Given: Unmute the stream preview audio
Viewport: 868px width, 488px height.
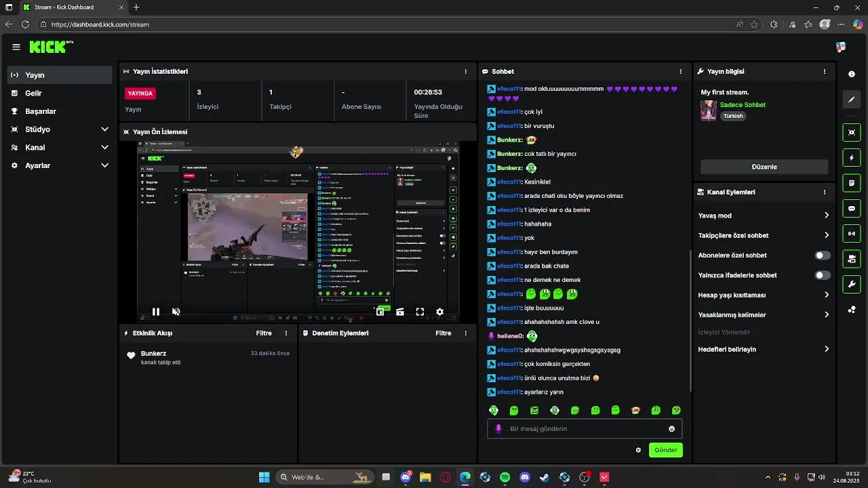Looking at the screenshot, I should tap(176, 312).
